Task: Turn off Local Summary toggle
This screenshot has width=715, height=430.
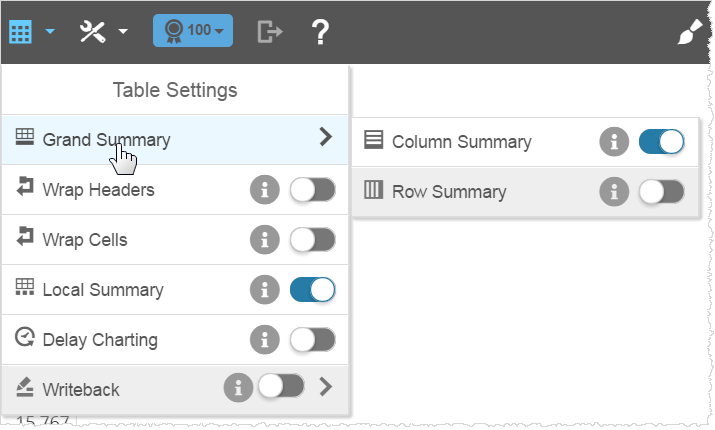Action: point(312,290)
